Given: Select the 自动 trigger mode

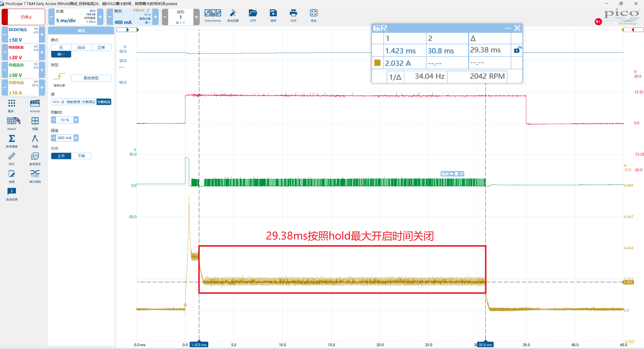Looking at the screenshot, I should coord(81,47).
